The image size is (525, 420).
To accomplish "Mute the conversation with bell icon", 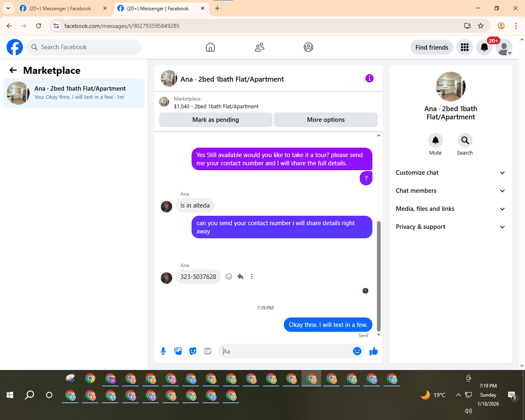I will click(x=436, y=140).
